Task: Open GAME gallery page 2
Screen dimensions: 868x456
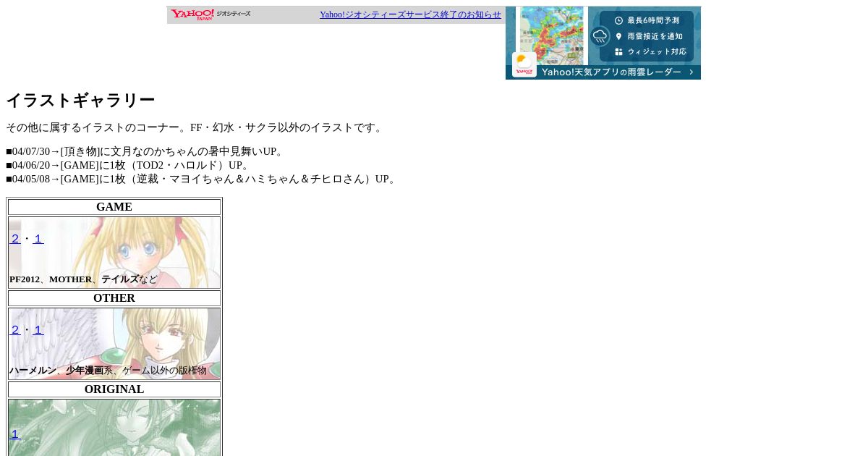Action: (x=15, y=239)
